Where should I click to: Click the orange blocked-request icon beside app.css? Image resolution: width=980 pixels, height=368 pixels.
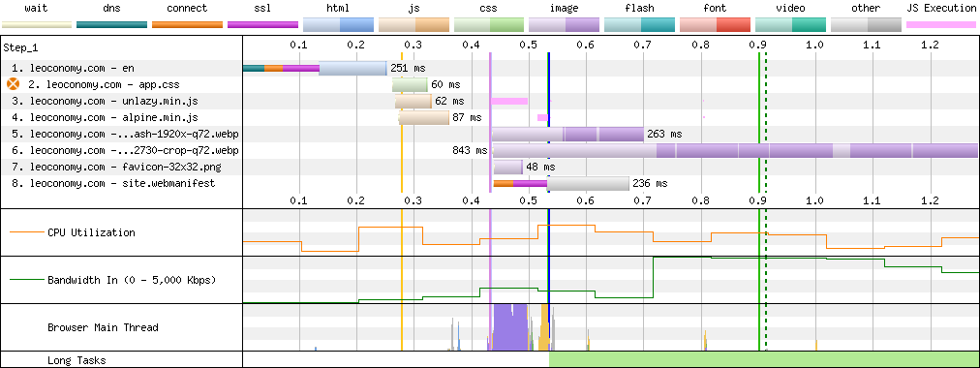(13, 84)
